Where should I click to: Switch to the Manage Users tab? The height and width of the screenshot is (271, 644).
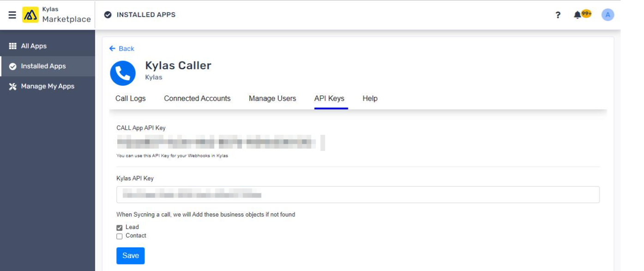point(272,98)
